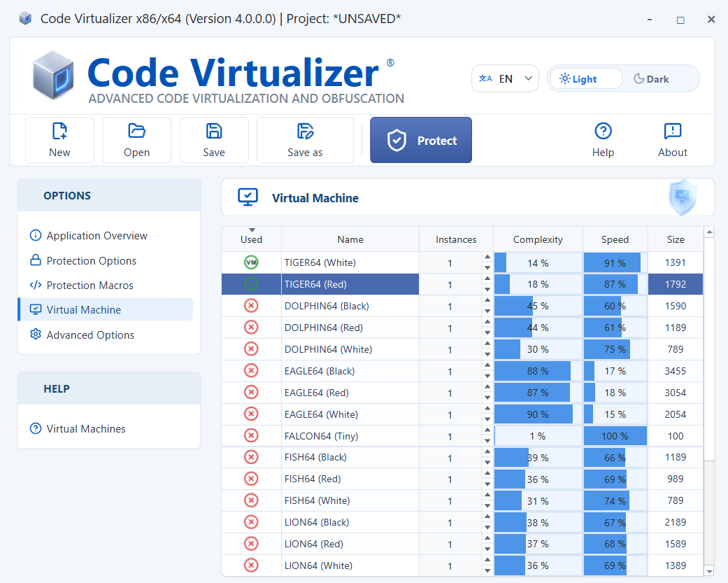Image resolution: width=728 pixels, height=583 pixels.
Task: Click the Save toolbar icon
Action: coord(214,140)
